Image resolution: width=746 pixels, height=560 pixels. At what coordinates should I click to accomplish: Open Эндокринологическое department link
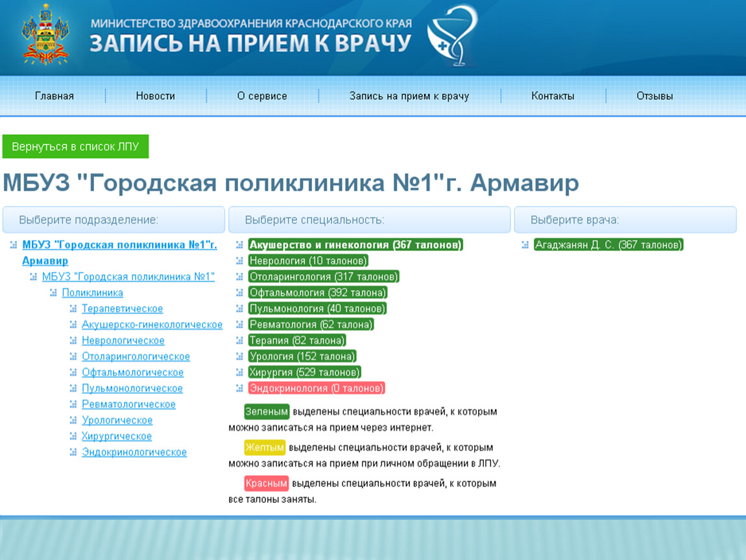click(134, 452)
